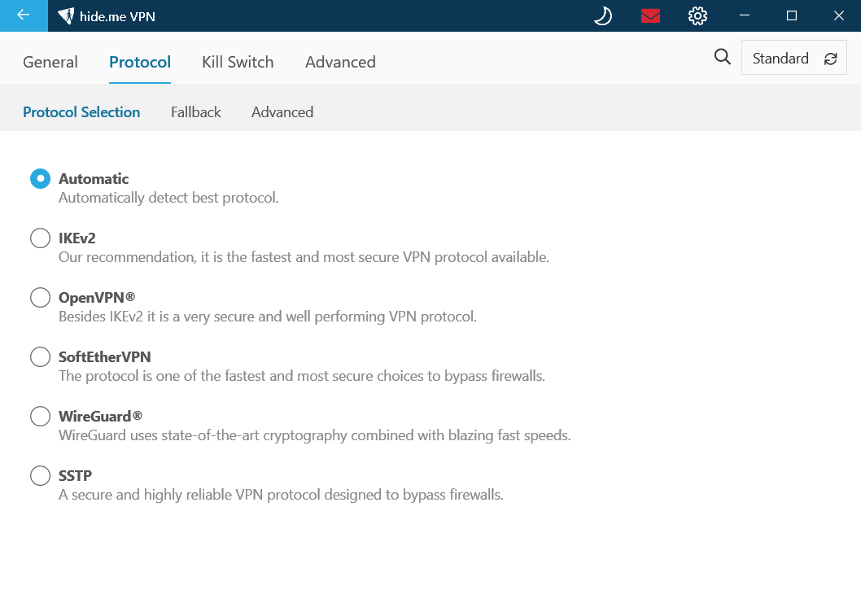Select the OpenVPN radio button
The height and width of the screenshot is (616, 861).
40,297
